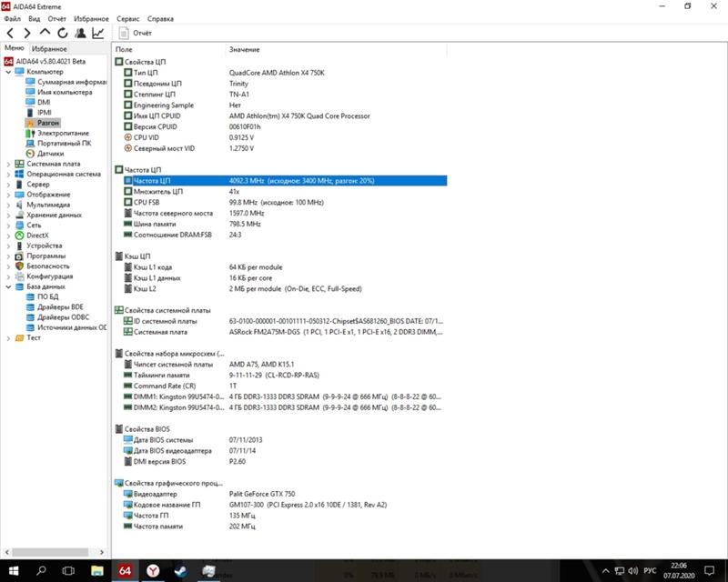Viewport: 728px width, 582px height.
Task: Click the Сеть network icon in tree
Action: click(x=19, y=226)
